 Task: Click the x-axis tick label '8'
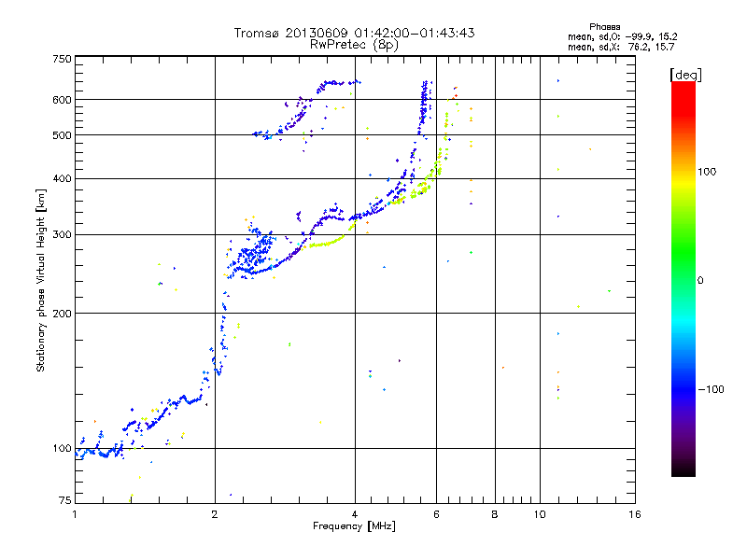point(495,514)
